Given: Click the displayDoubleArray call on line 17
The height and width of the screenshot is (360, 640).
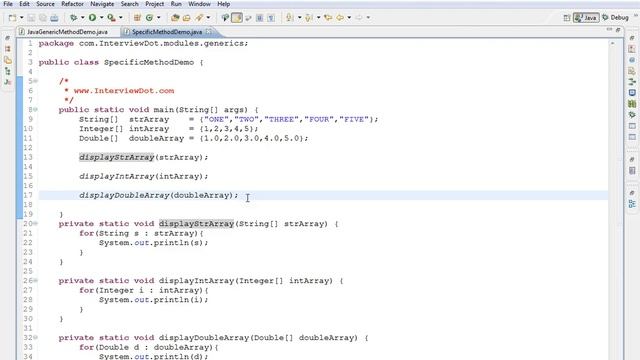Looking at the screenshot, I should (124, 195).
